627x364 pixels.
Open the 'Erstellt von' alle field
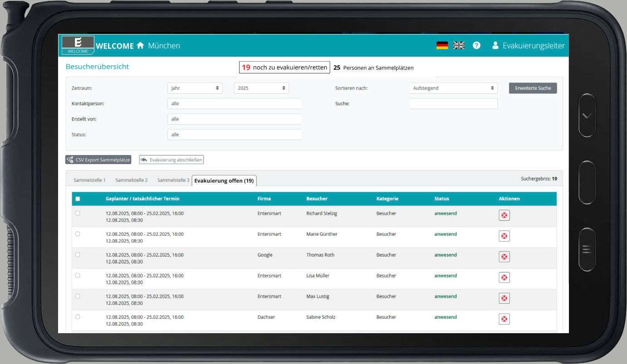(234, 119)
